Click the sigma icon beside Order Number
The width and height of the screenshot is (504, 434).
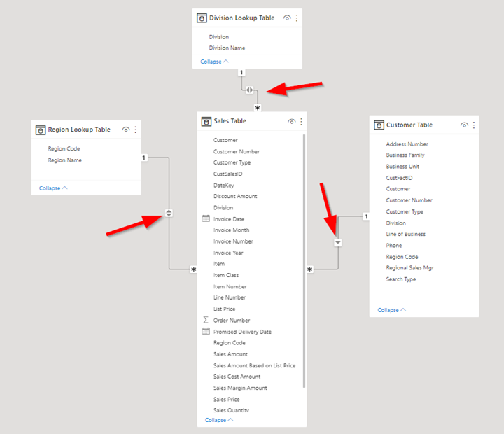[206, 320]
